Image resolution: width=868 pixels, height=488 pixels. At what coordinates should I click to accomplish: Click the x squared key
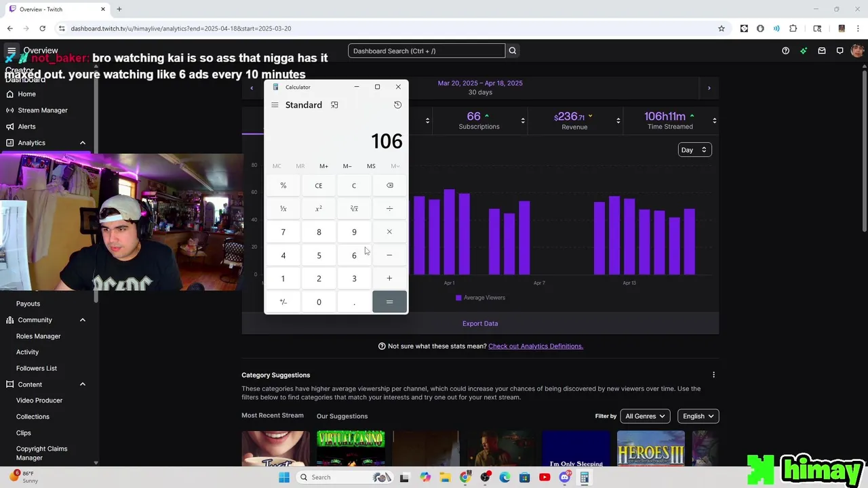[319, 209]
